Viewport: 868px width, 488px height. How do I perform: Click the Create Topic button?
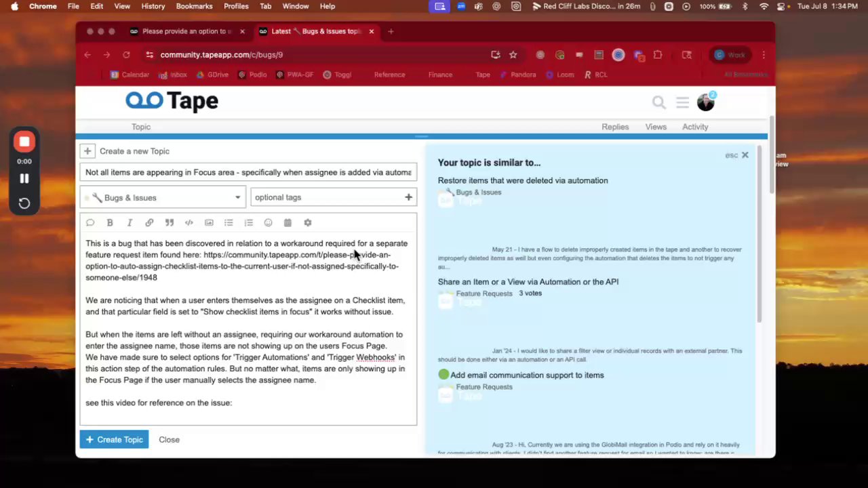[x=114, y=440]
